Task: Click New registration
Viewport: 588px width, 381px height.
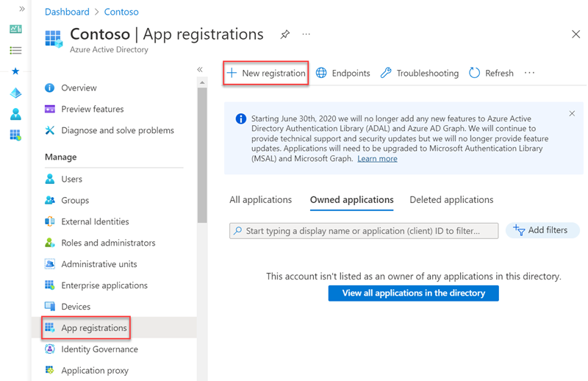Action: coord(266,73)
